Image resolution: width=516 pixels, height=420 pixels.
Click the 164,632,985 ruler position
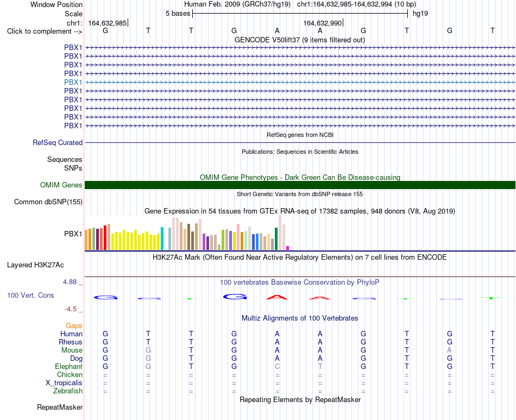click(x=108, y=23)
